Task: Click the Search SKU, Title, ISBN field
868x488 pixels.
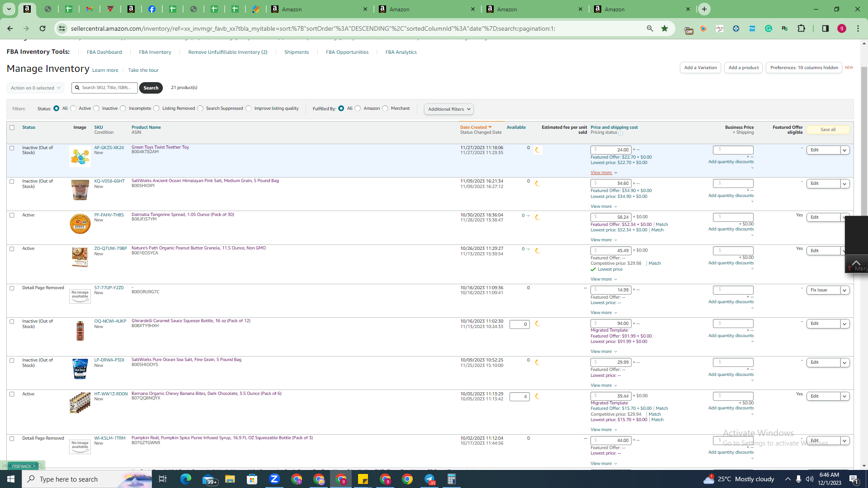Action: point(104,88)
